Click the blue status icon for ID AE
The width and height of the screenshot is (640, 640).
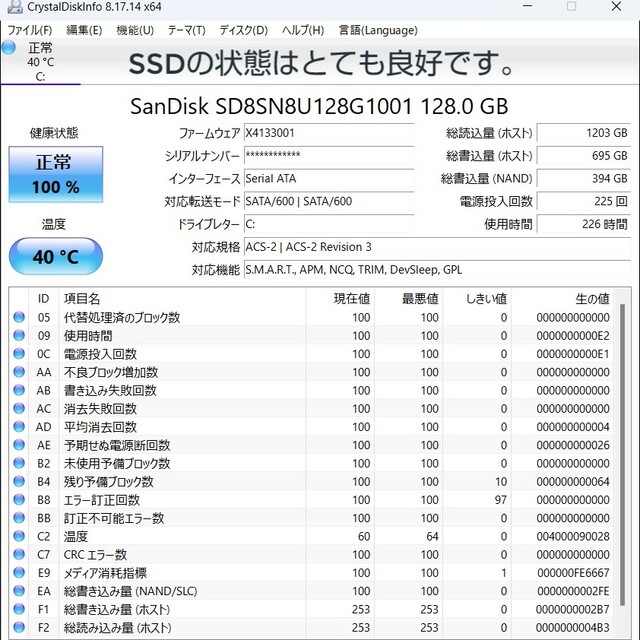[19, 445]
